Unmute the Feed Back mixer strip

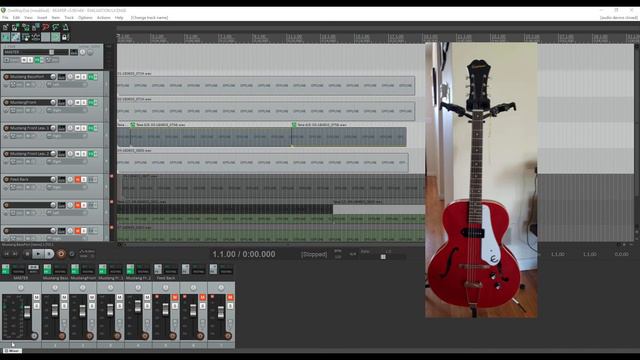175,298
